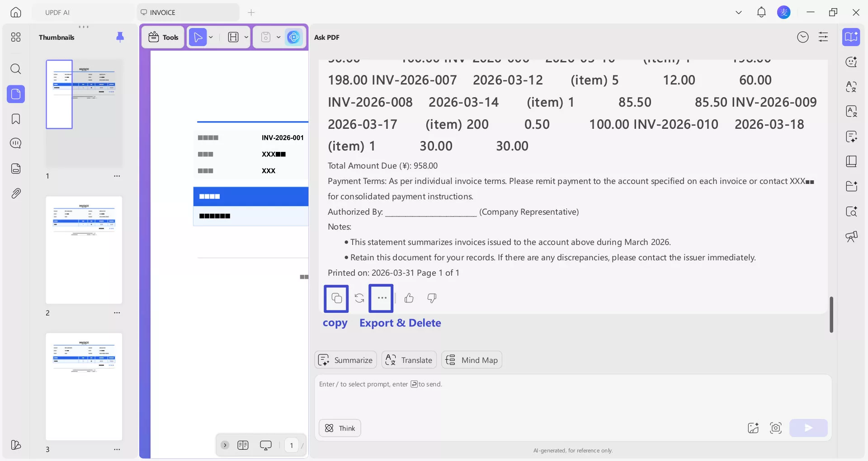Give the AI answer a thumbs down

click(x=431, y=298)
